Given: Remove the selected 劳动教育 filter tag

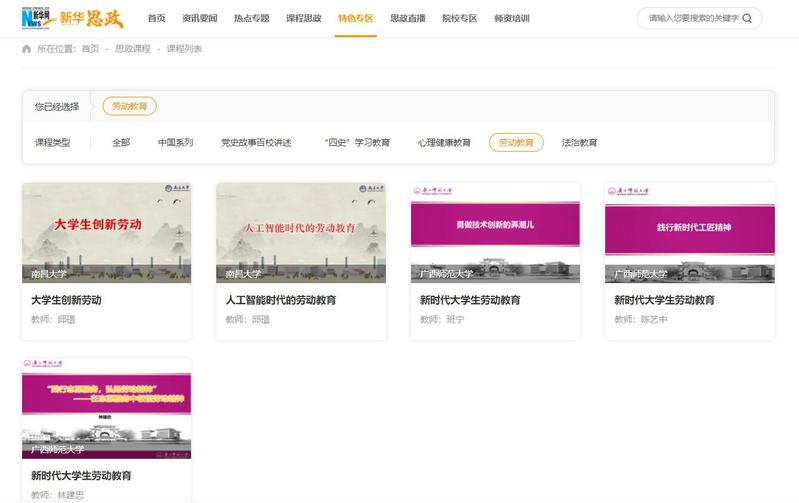Looking at the screenshot, I should click(x=129, y=106).
